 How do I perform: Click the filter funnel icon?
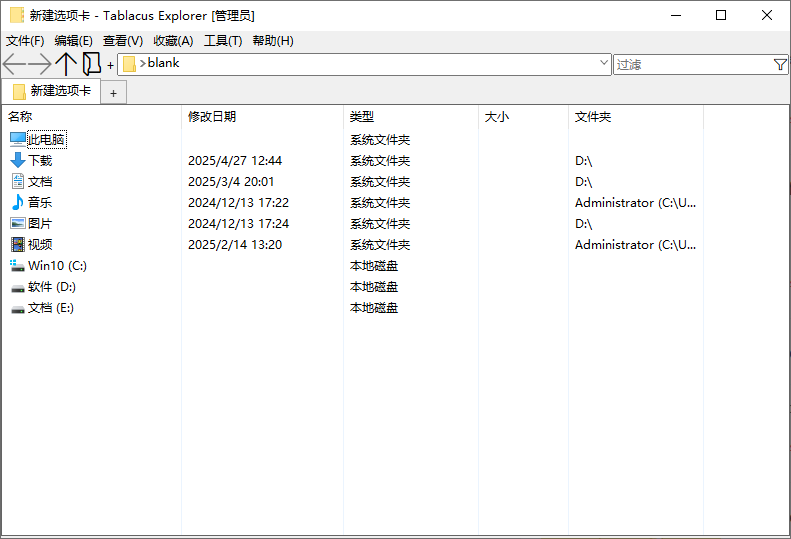(780, 65)
